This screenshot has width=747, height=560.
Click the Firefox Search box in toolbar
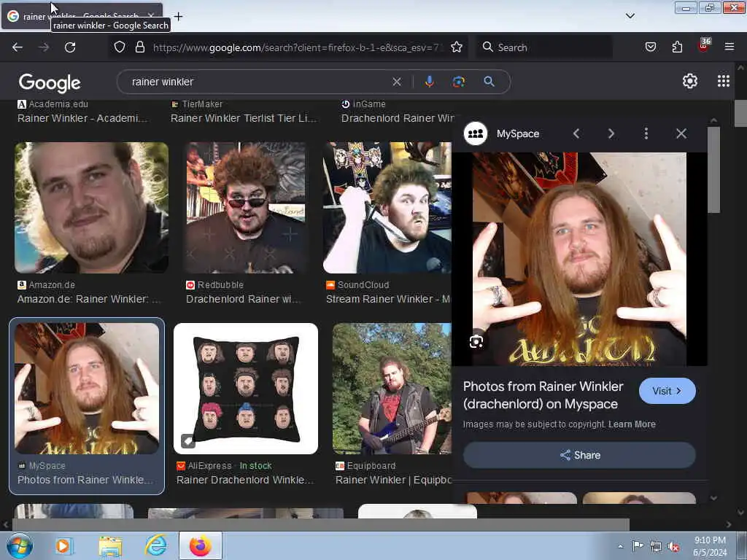pyautogui.click(x=544, y=47)
